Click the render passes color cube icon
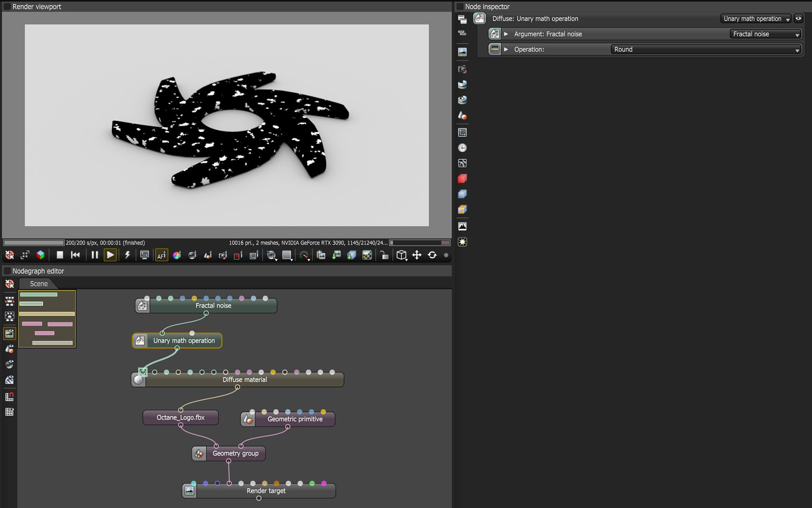 [x=41, y=255]
